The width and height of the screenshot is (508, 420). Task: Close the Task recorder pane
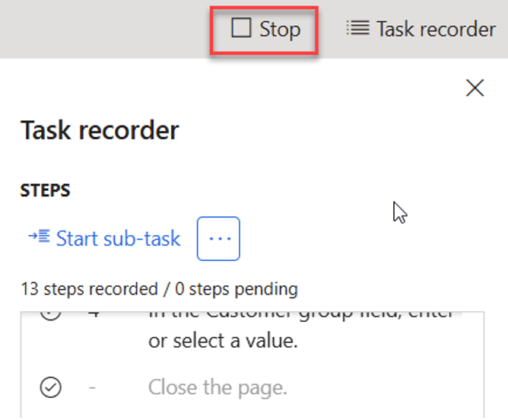tap(475, 88)
